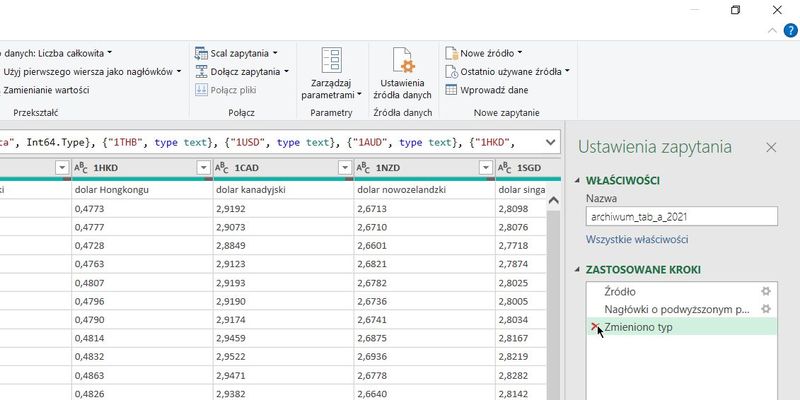Screen dimensions: 800x400
Task: Expand the 1CAD column filter dropdown
Action: tap(345, 167)
